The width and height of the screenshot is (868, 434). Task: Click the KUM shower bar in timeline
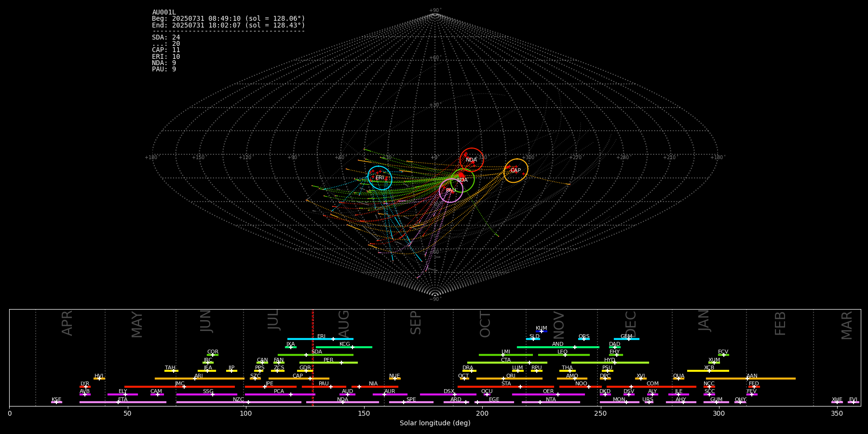coord(542,331)
